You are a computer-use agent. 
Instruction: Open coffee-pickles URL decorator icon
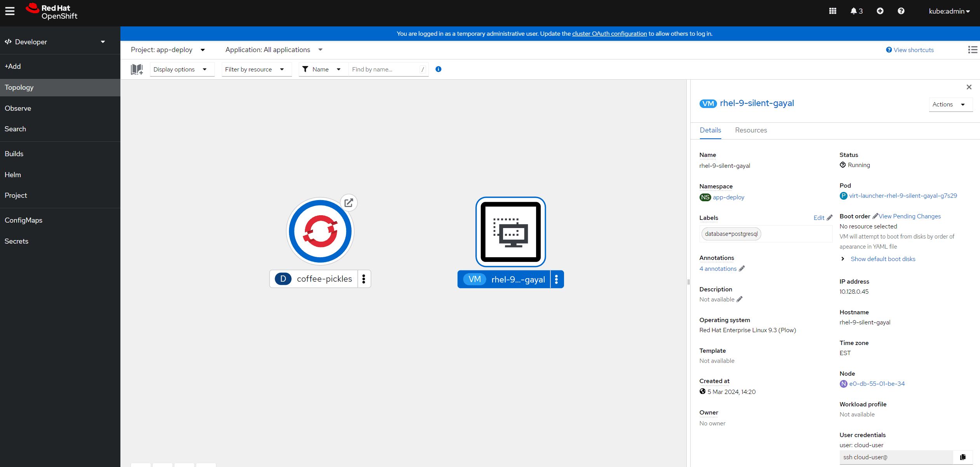[x=349, y=203]
